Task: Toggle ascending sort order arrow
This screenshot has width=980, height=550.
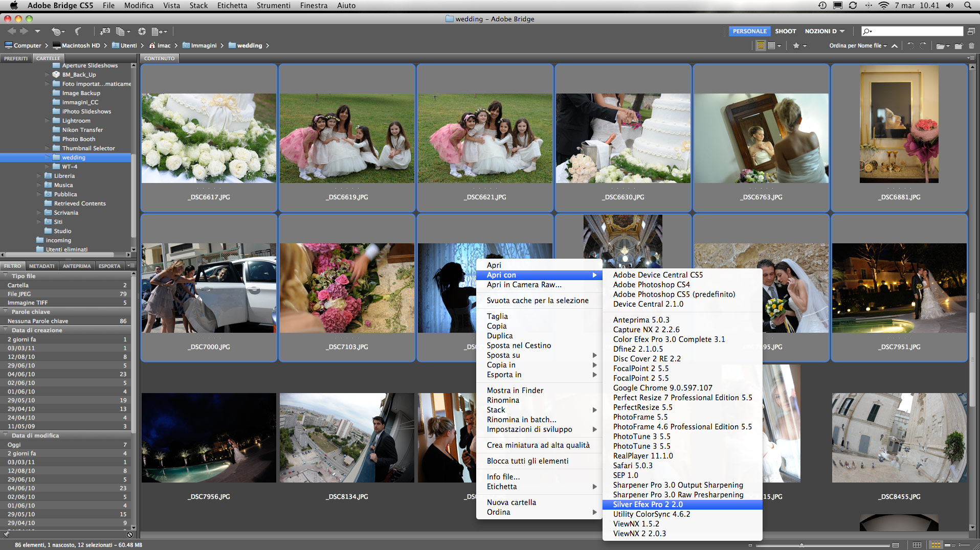Action: 895,45
